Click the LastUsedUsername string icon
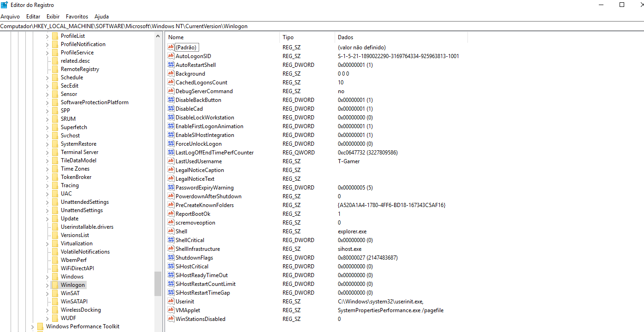This screenshot has width=644, height=332. (171, 161)
